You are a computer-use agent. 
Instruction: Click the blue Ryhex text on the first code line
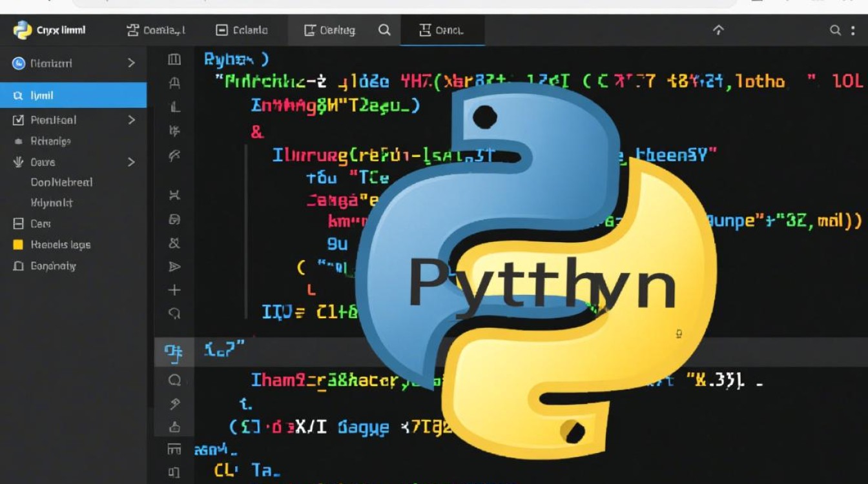point(236,60)
